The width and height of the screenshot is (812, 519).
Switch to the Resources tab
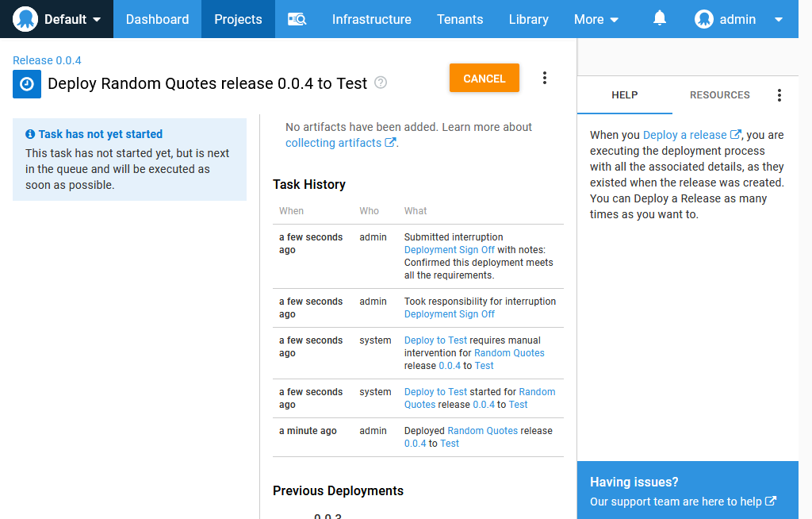(720, 95)
